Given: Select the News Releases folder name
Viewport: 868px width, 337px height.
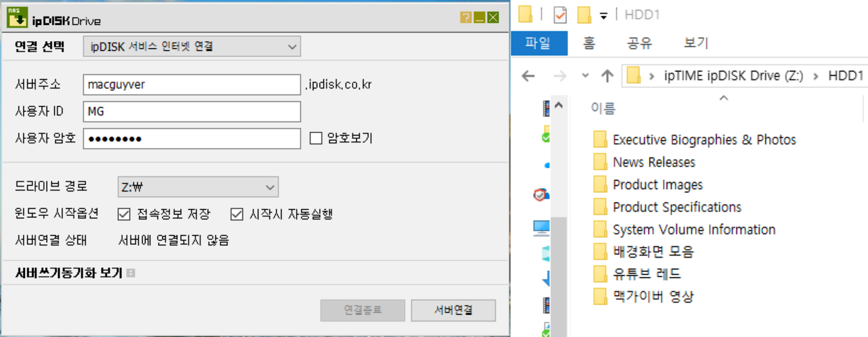Looking at the screenshot, I should pos(654,162).
